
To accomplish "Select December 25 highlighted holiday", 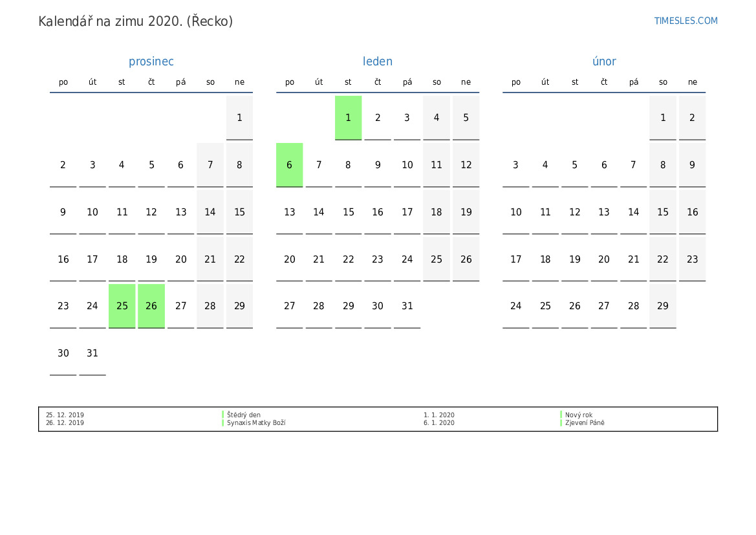I will [122, 306].
